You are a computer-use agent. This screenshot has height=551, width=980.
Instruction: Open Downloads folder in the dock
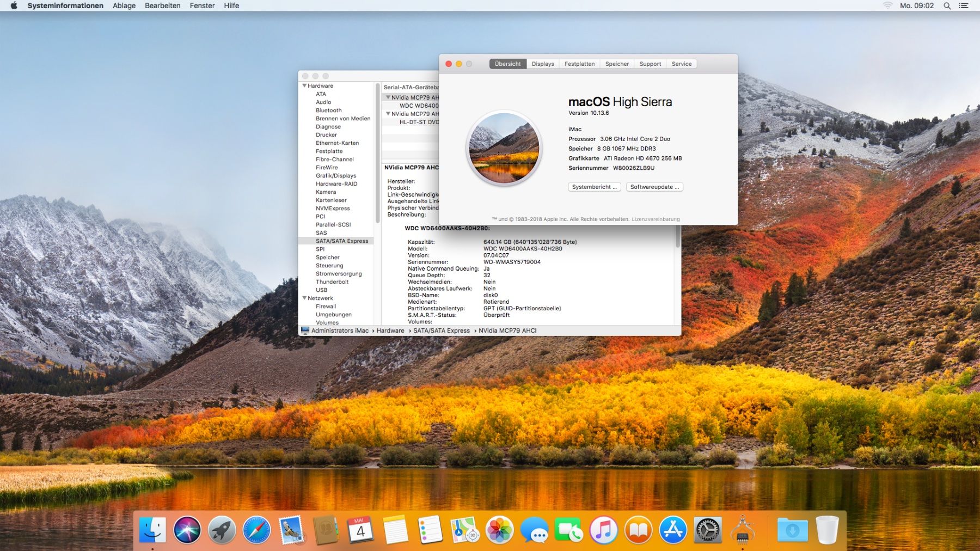(x=792, y=530)
